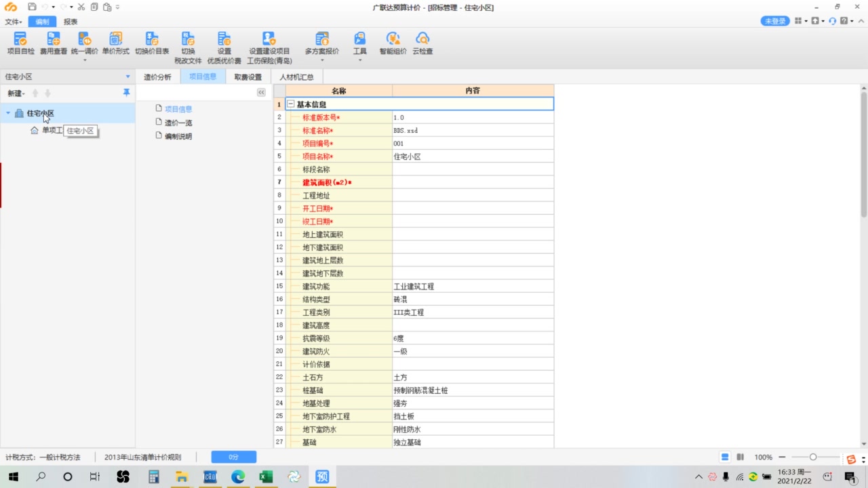868x488 pixels.
Task: Run the 云检查 tool
Action: tap(422, 39)
